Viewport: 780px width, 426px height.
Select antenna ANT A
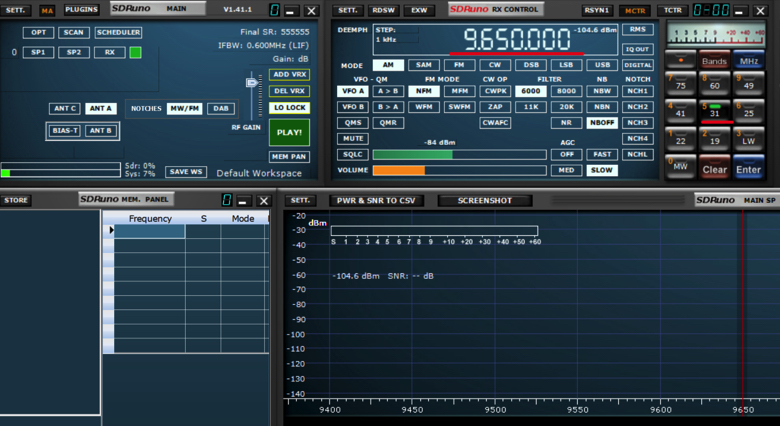coord(100,108)
